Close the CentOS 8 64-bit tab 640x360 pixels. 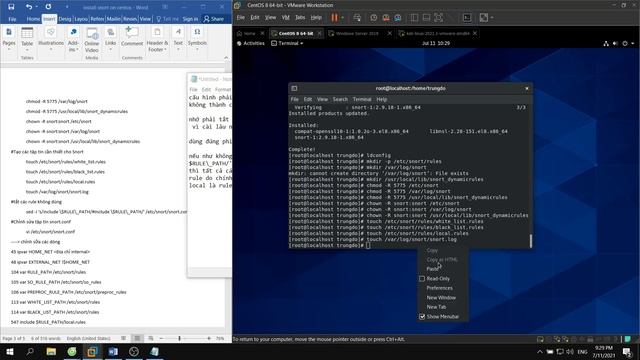pos(320,33)
